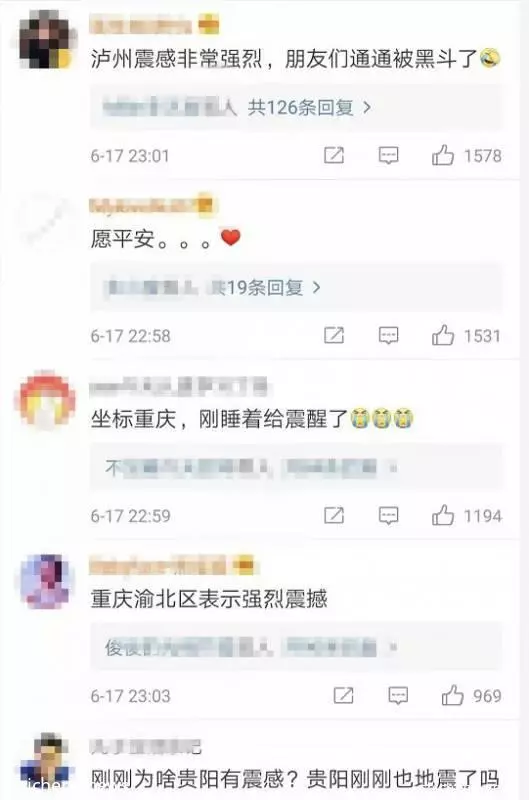The image size is (529, 800).
Task: Open avatar of the 泸州 commenter
Action: [x=47, y=40]
